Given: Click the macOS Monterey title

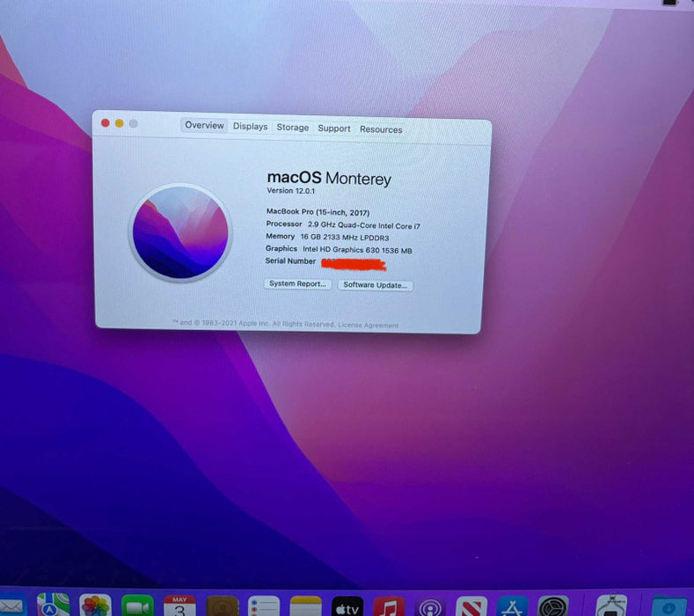Looking at the screenshot, I should coord(329,178).
